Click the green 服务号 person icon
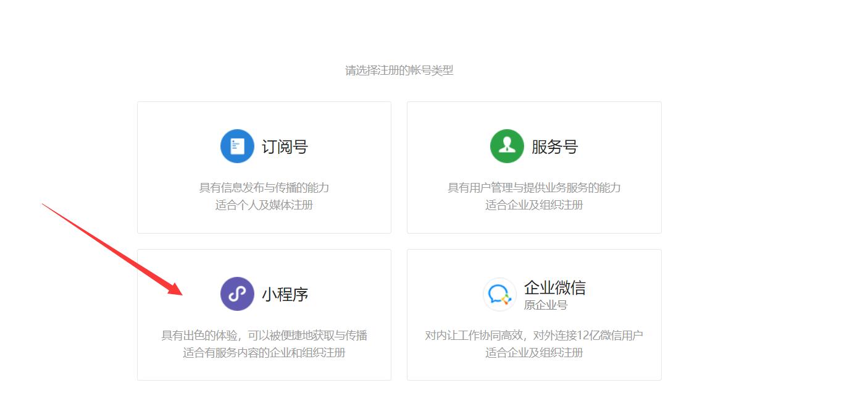 (x=507, y=146)
